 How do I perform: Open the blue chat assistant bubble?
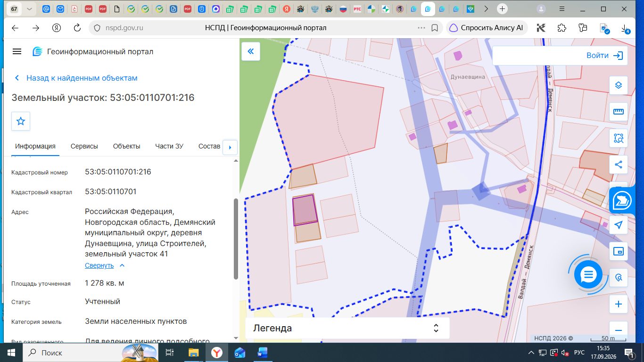(588, 274)
